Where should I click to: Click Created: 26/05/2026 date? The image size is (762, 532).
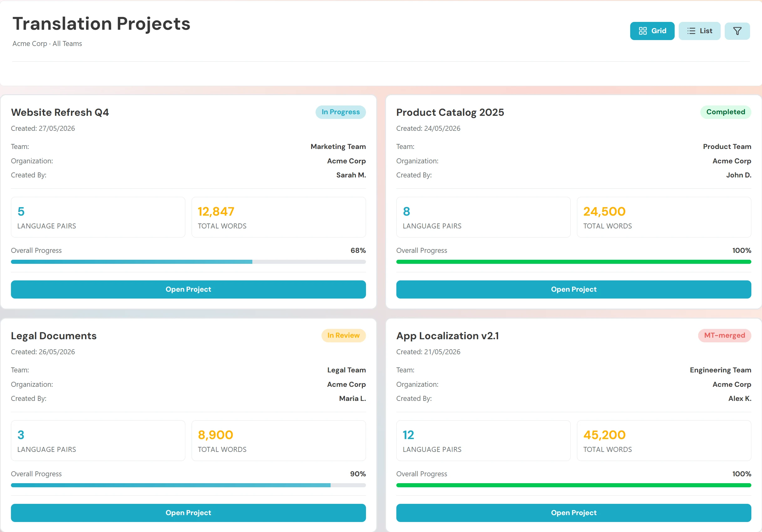coord(43,352)
